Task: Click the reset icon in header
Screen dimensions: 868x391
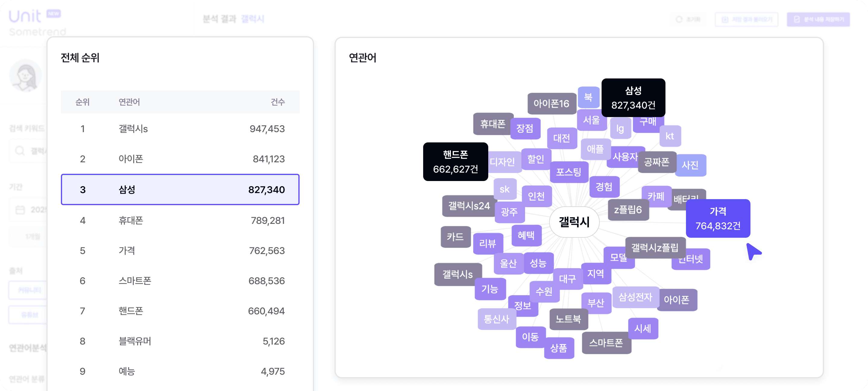Action: click(679, 19)
